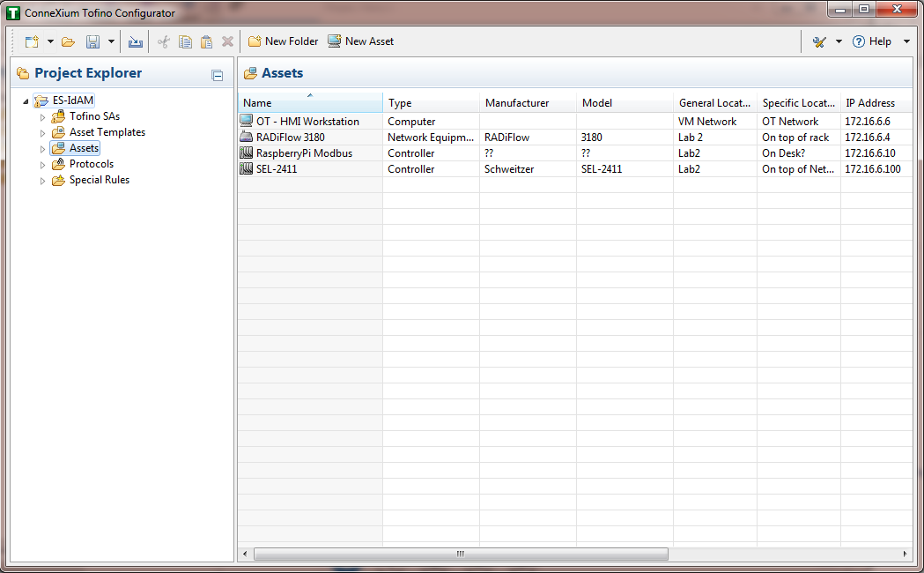The height and width of the screenshot is (573, 924).
Task: Click the Delete X toolbar icon
Action: [227, 41]
